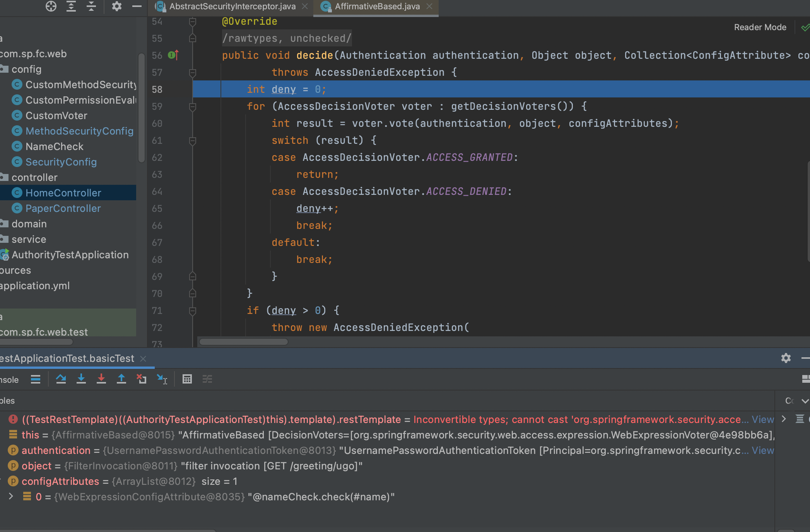Image resolution: width=810 pixels, height=532 pixels.
Task: Toggle fold marker at line 71 if statement
Action: pyautogui.click(x=193, y=310)
